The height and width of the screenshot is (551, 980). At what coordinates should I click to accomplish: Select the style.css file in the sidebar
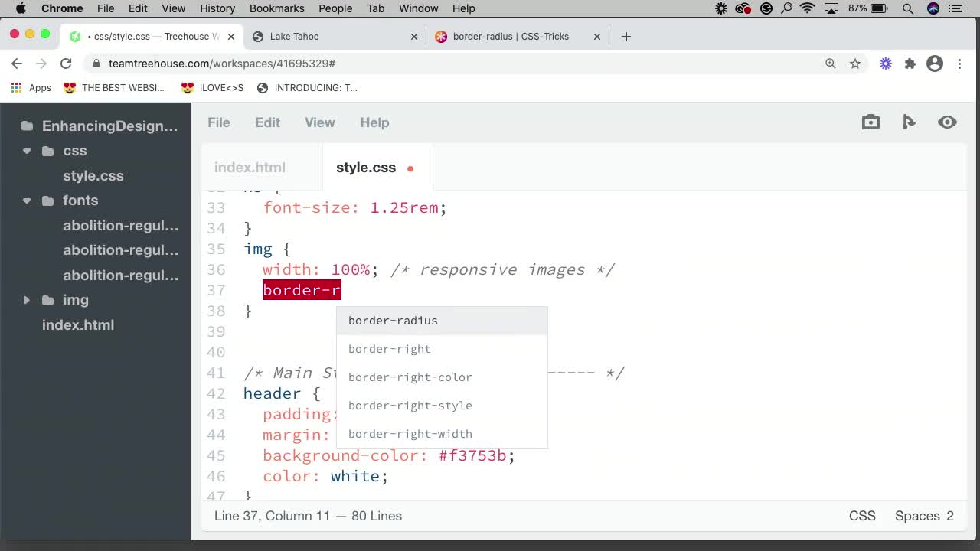[x=93, y=175]
